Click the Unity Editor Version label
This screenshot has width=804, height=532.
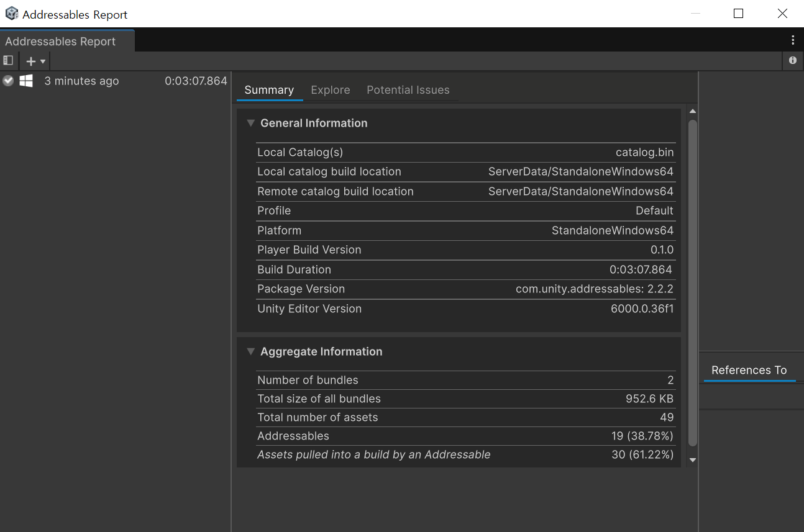coord(309,309)
